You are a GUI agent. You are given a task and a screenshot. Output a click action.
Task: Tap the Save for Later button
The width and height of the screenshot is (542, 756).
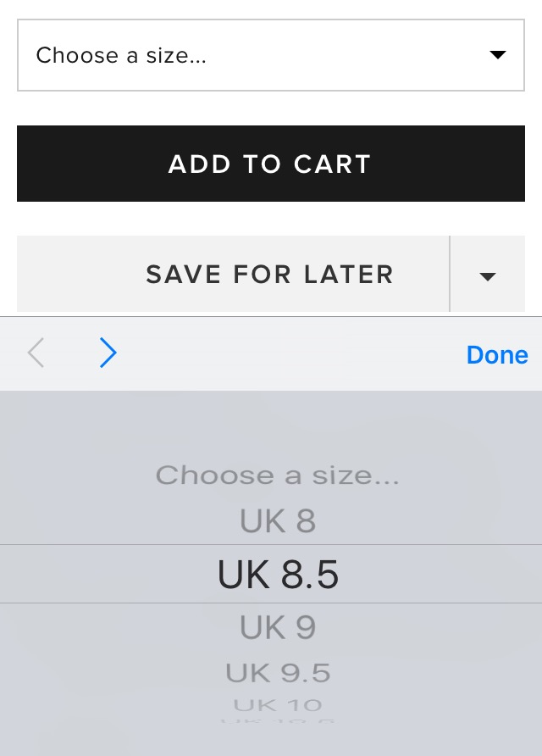click(x=233, y=275)
